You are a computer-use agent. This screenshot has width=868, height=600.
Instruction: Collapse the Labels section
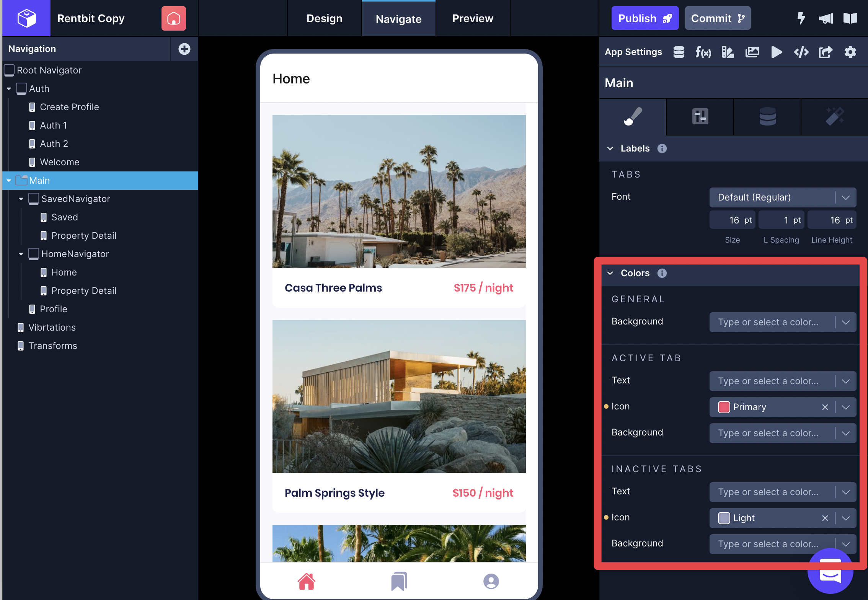click(610, 148)
